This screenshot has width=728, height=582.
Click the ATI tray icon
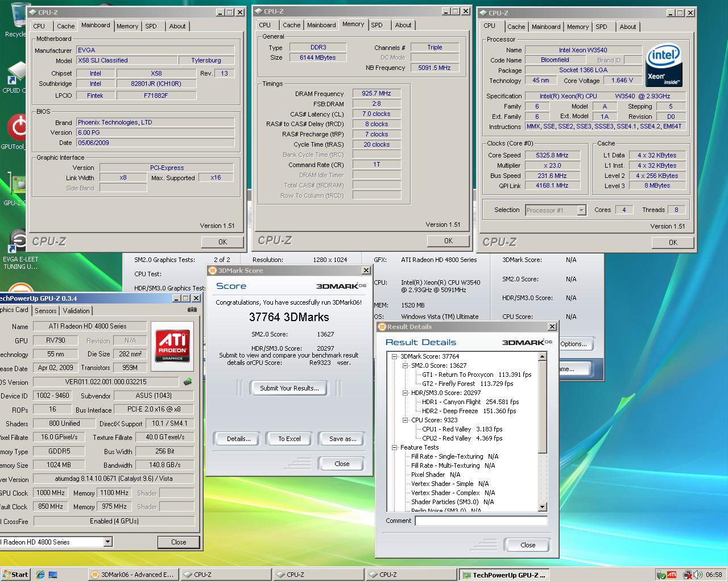click(x=672, y=575)
